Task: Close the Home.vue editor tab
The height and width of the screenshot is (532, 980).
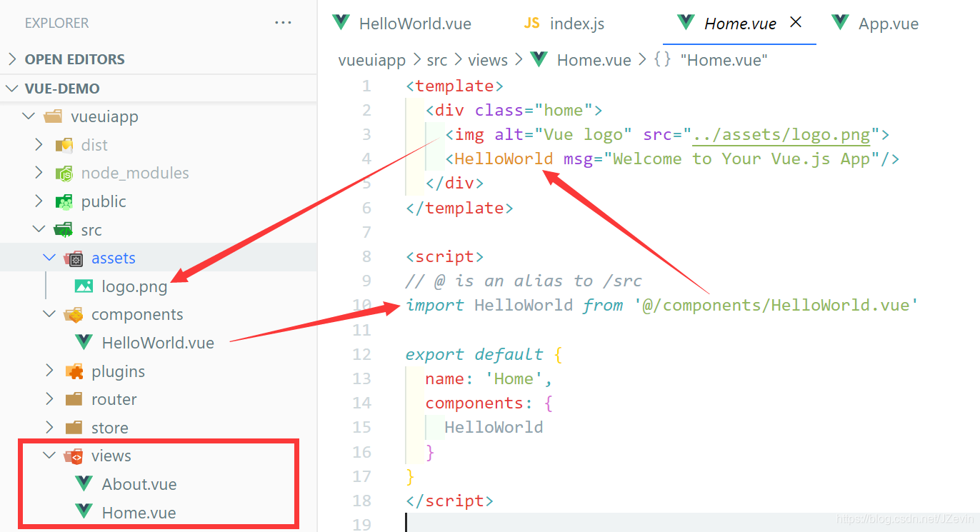Action: [796, 22]
